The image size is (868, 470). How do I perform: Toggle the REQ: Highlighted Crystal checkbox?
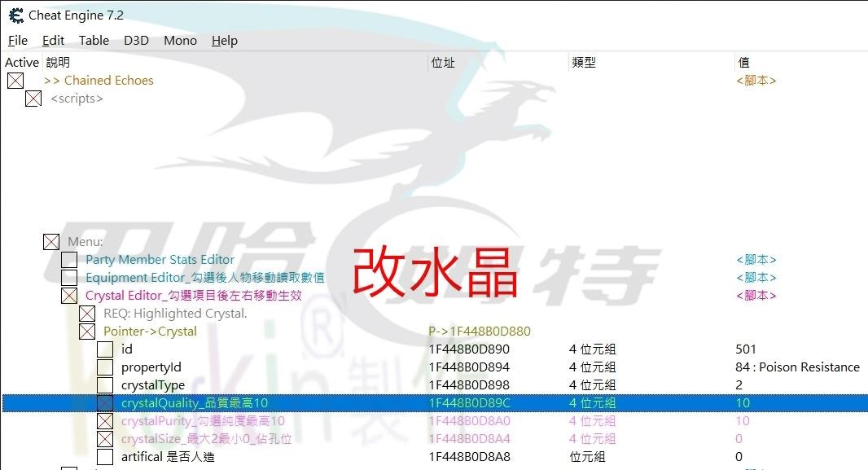[87, 313]
